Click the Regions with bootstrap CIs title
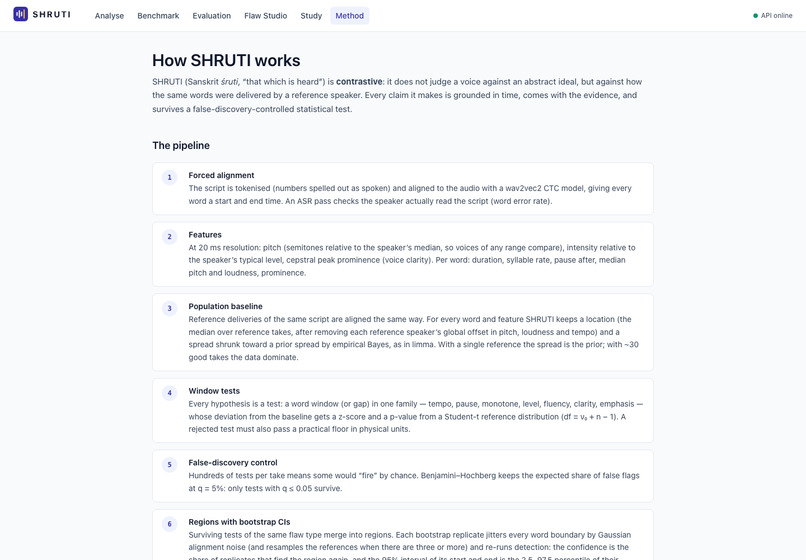Viewport: 806px width, 560px height. pyautogui.click(x=239, y=522)
